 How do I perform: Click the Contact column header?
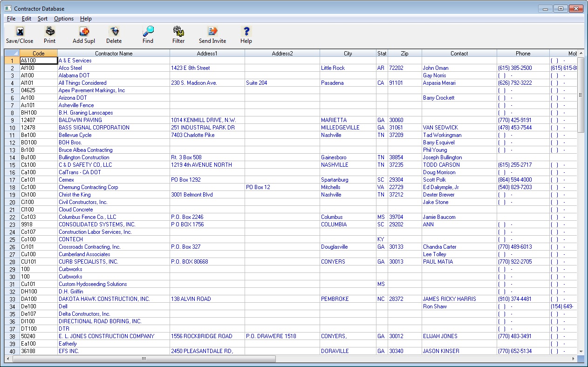pos(459,53)
